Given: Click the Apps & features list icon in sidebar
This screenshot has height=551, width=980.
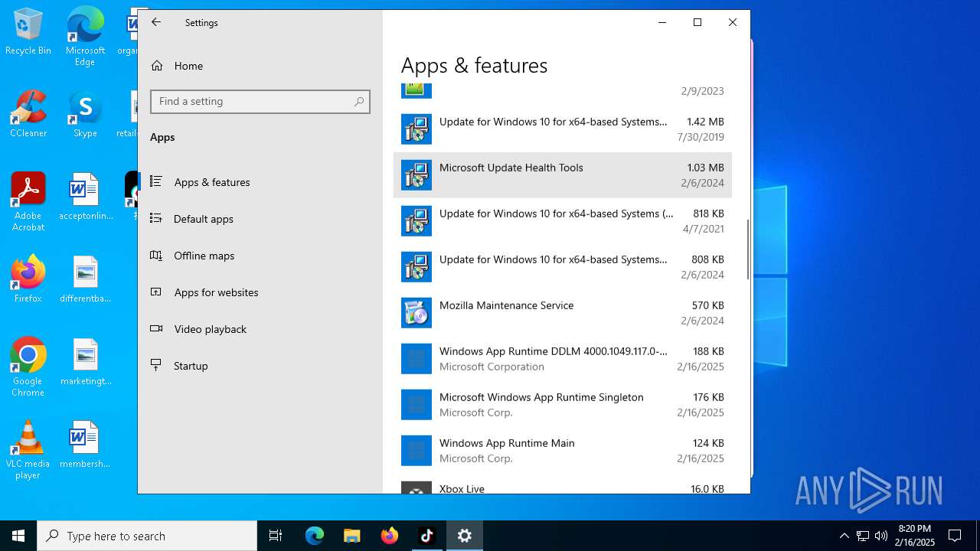Looking at the screenshot, I should (x=156, y=181).
